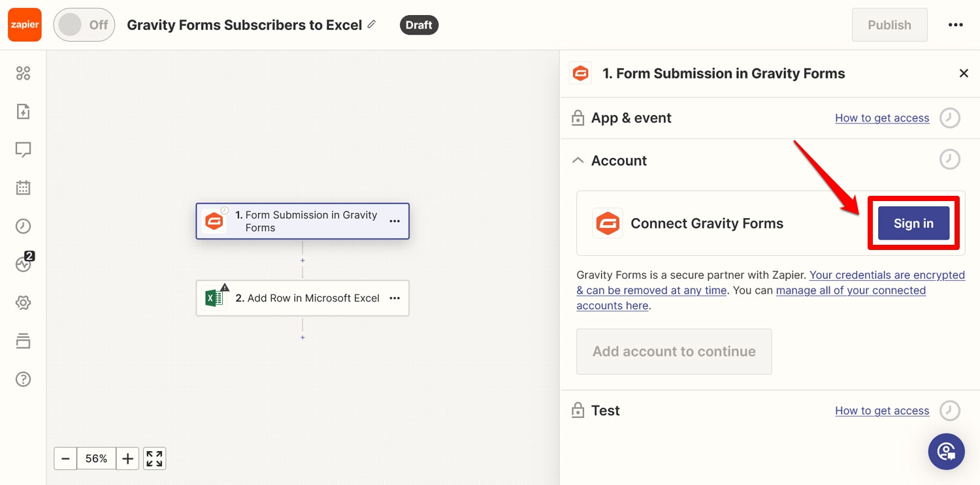Viewport: 980px width, 485px height.
Task: Select the Form Submission in Gravity Forms step
Action: [x=302, y=221]
